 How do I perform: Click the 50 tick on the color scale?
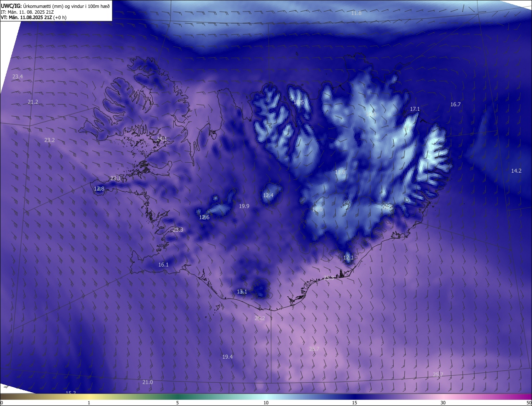point(529,403)
